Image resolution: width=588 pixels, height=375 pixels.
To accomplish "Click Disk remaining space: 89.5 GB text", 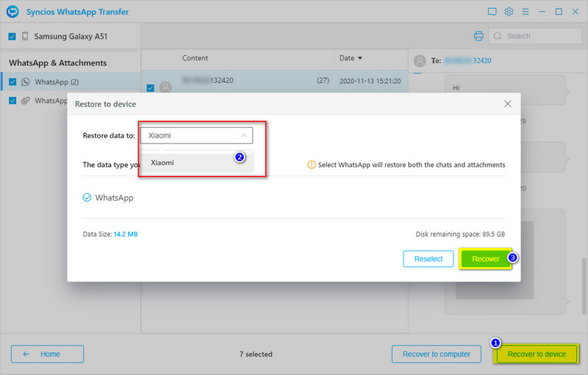I will [x=460, y=234].
